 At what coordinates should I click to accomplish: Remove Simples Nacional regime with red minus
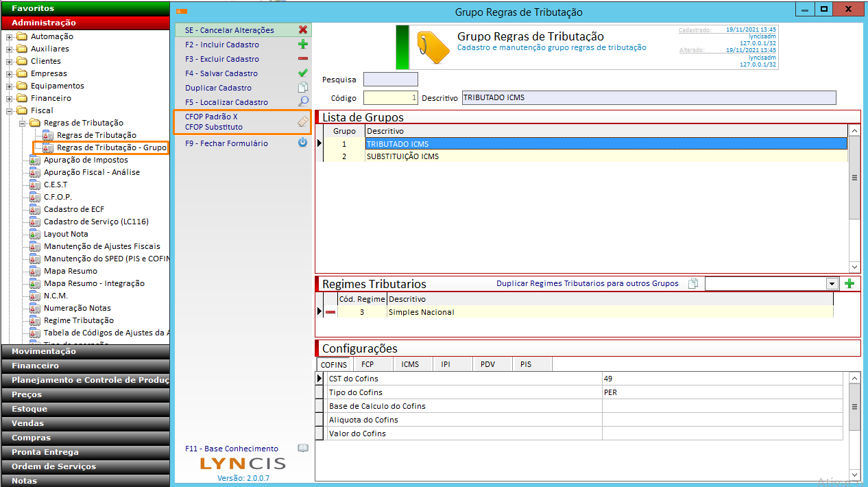pyautogui.click(x=330, y=312)
